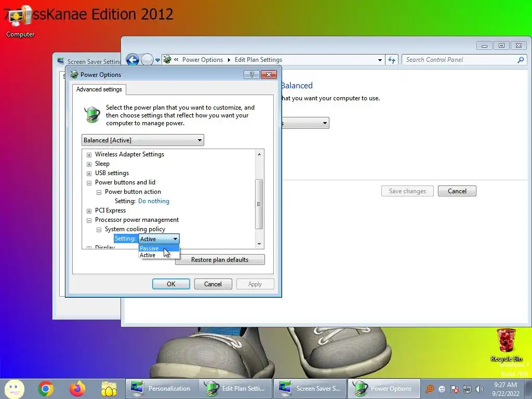
Task: Click the volume speaker tray icon
Action: pos(480,389)
